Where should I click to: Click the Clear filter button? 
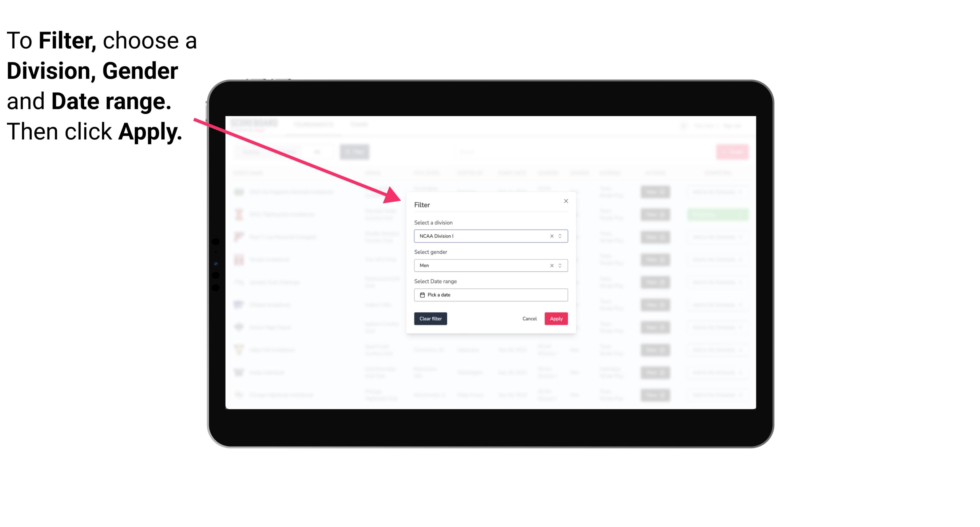pos(430,319)
